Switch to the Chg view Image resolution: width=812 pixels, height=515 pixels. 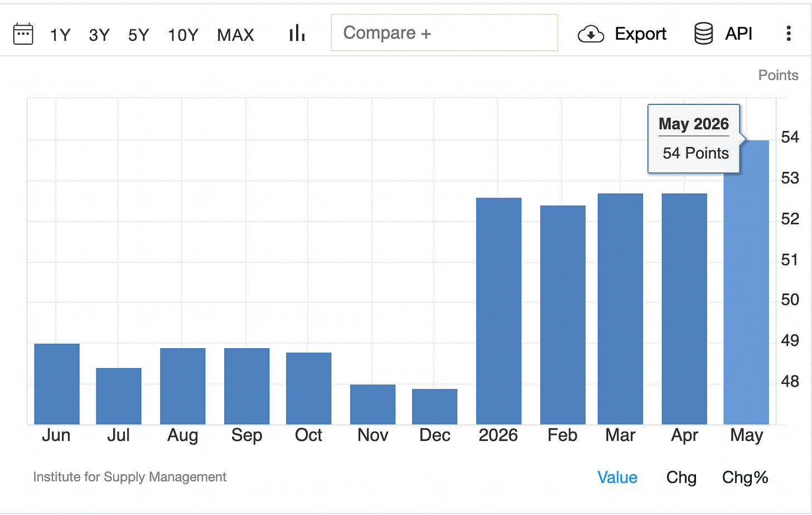(x=681, y=478)
